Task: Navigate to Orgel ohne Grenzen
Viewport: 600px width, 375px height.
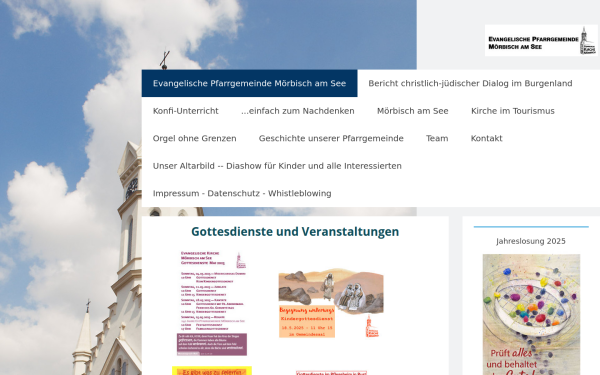Action: pos(194,138)
